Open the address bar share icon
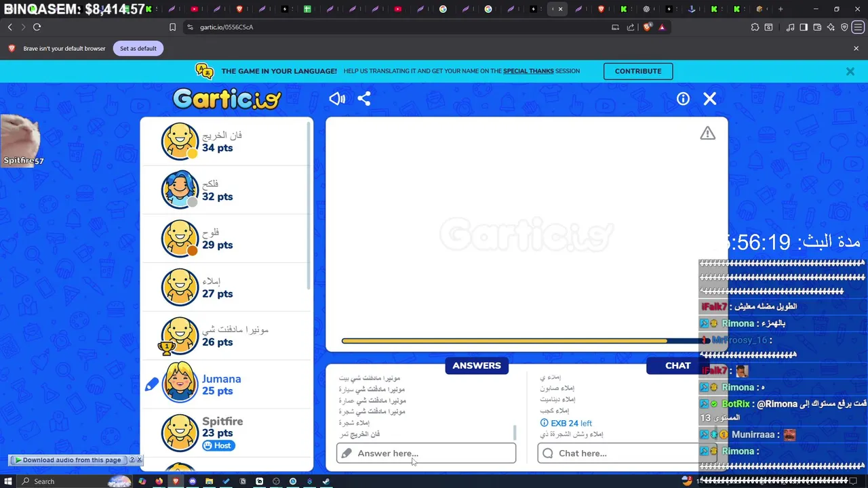Viewport: 868px width, 488px height. (x=631, y=27)
